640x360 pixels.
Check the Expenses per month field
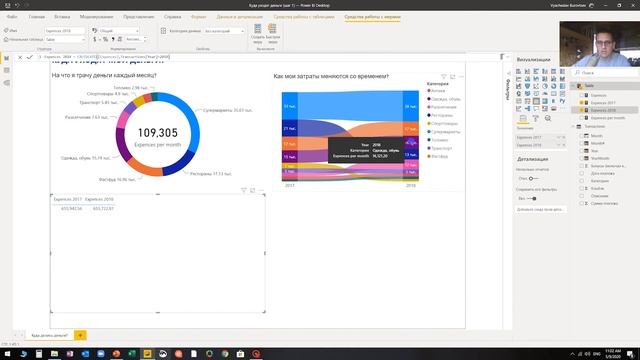pyautogui.click(x=582, y=118)
